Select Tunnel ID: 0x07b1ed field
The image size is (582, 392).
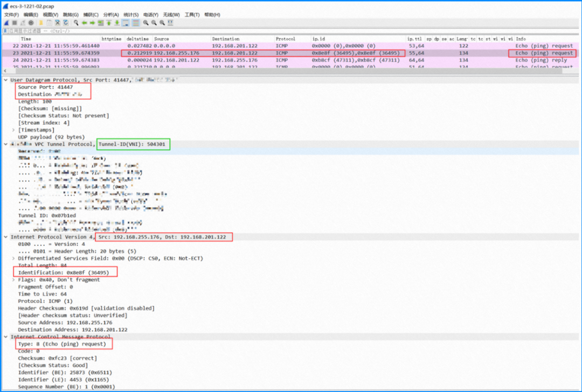[47, 215]
